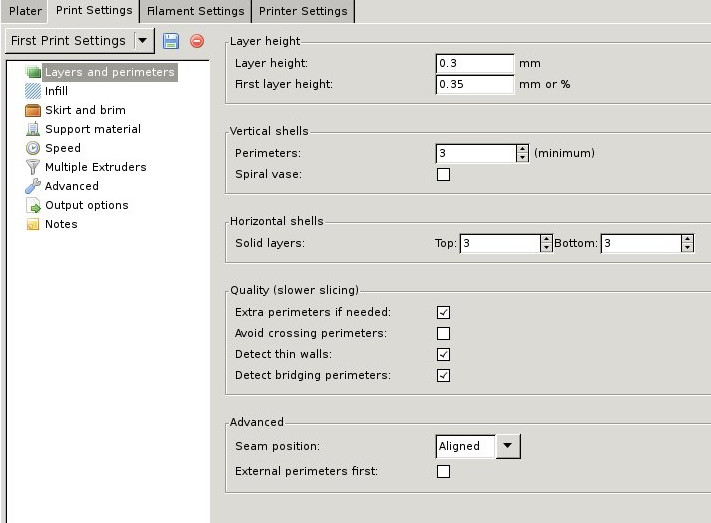Click the Layer height input field

coord(475,63)
